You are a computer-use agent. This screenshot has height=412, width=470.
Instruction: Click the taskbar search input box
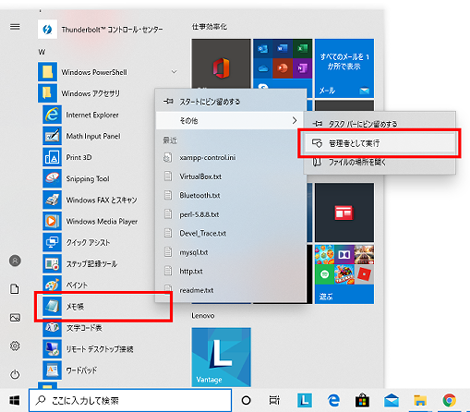130,400
